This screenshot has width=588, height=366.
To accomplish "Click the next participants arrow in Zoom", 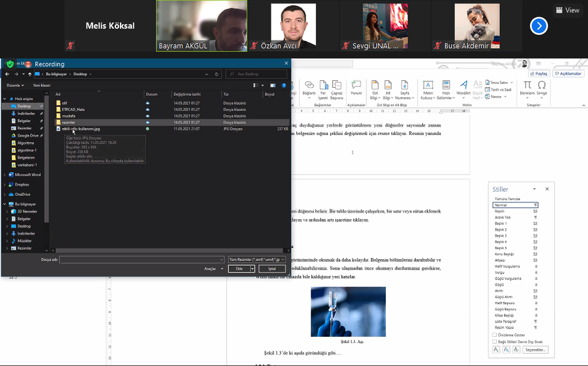I will (x=539, y=26).
